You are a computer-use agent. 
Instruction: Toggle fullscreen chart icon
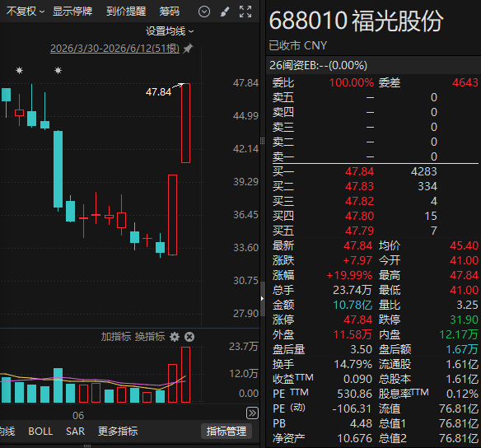[245, 12]
